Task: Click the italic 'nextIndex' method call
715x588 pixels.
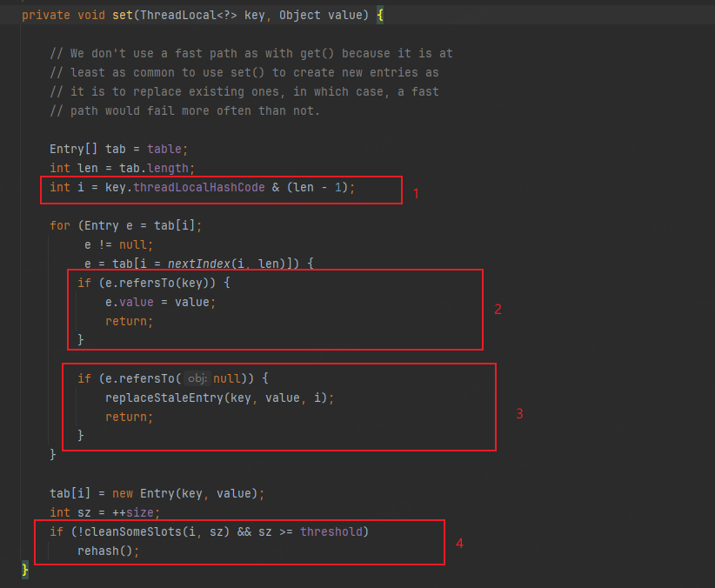Action: point(199,264)
